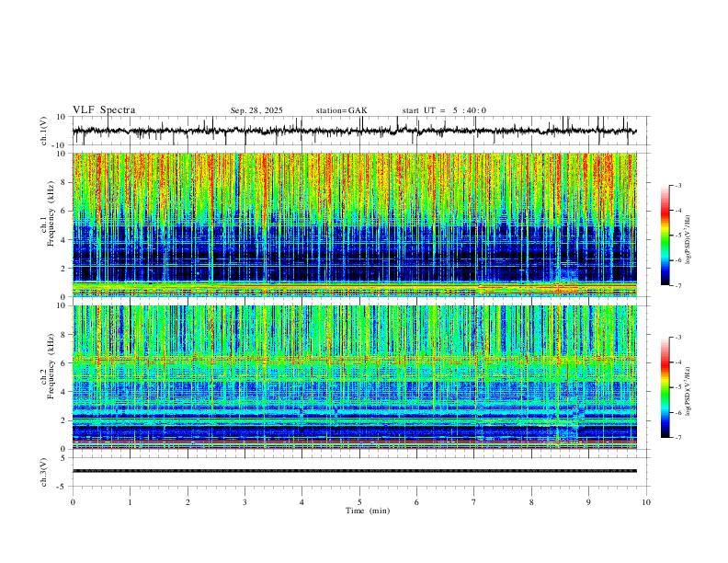Screen dimensions: 728x563
Task: Click the 'start UT = 5 :40: 0' text
Action: (x=444, y=110)
